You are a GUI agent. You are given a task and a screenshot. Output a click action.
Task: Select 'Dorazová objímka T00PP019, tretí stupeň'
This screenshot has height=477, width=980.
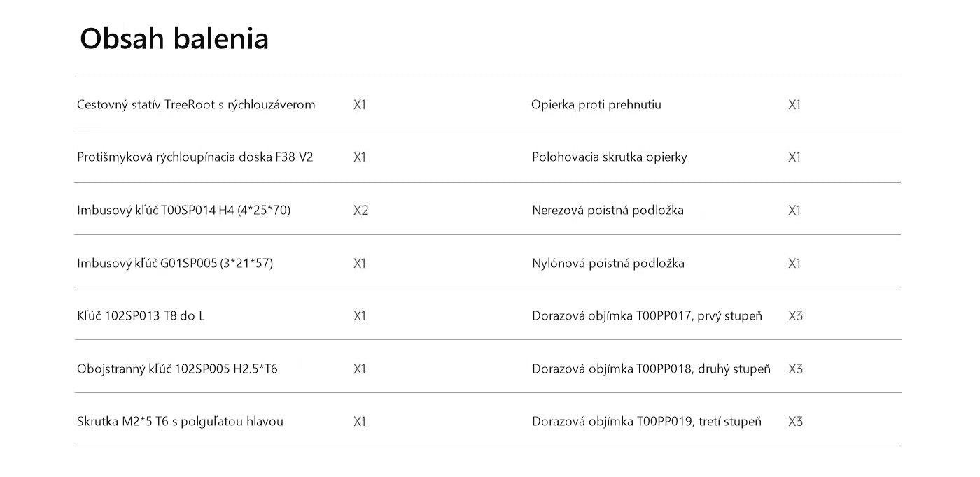(647, 422)
